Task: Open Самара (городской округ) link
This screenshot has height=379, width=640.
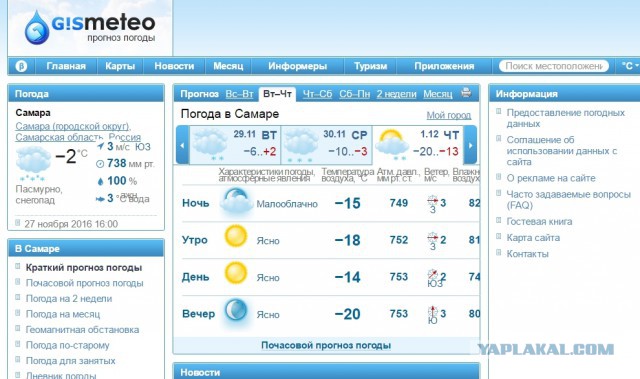Action: [73, 126]
